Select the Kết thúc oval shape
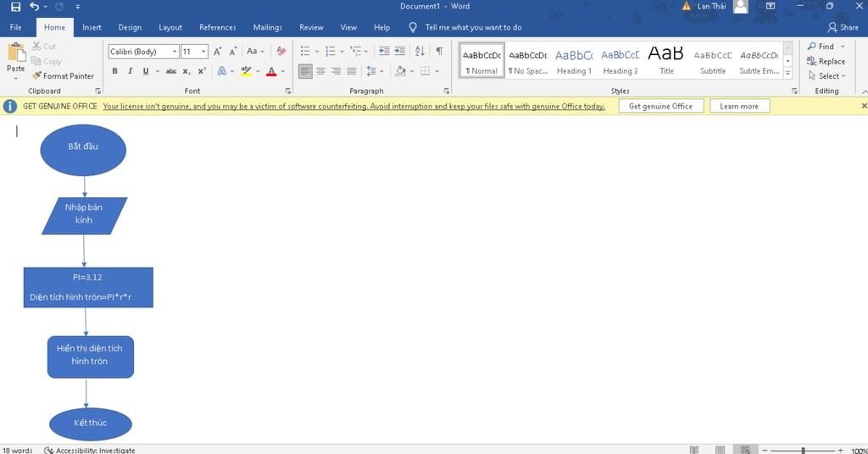868x454 pixels. (x=91, y=424)
